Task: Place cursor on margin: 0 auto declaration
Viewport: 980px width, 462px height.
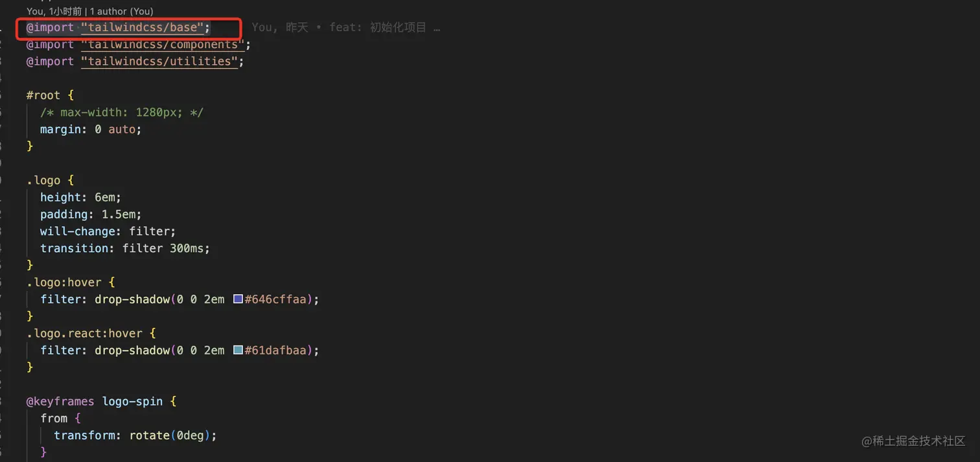Action: click(x=90, y=129)
